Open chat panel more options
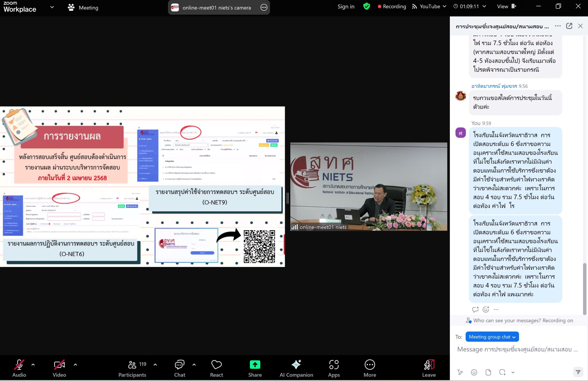This screenshot has width=588, height=381. (558, 26)
